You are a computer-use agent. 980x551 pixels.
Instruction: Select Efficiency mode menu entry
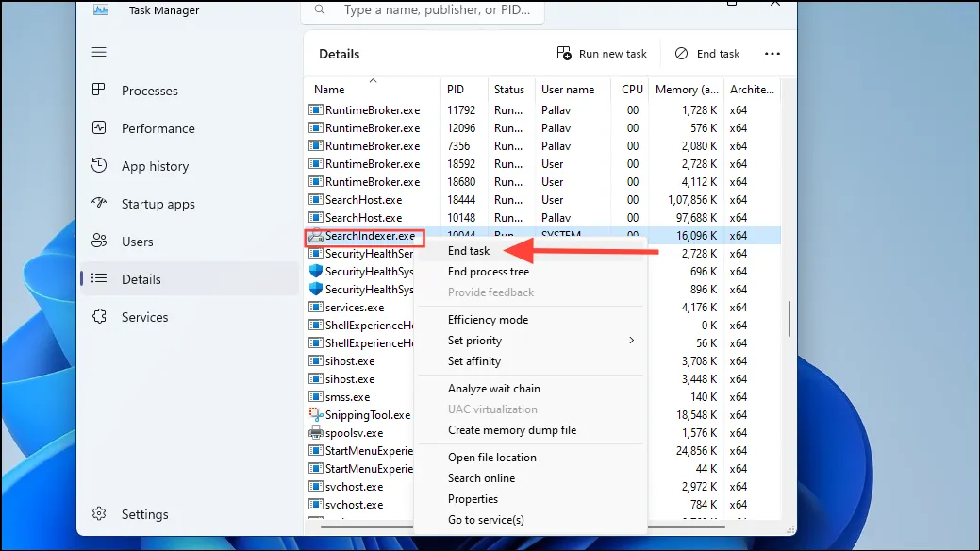pos(489,320)
